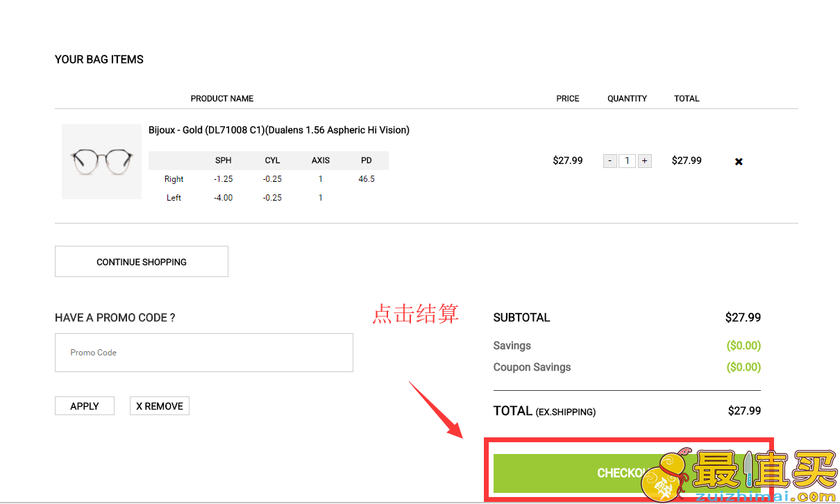Click the Left row label in prescription table
The image size is (840, 504).
click(x=174, y=198)
